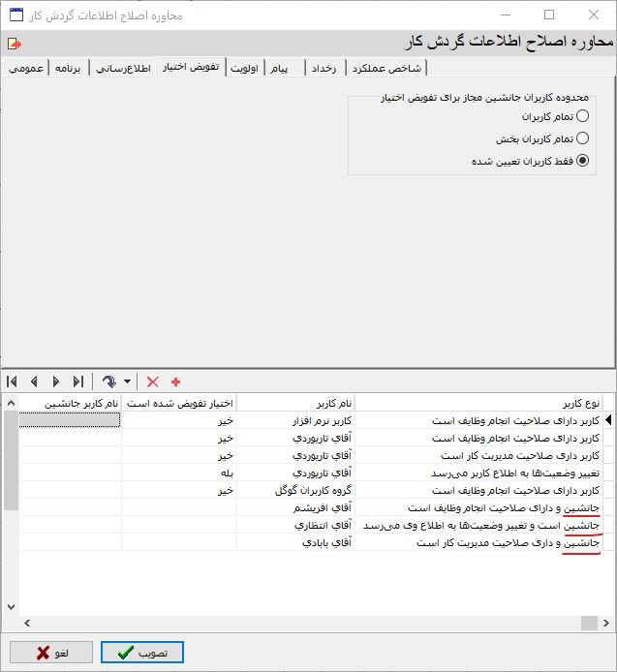This screenshot has width=617, height=672.
Task: Delete row with red X icon
Action: (x=152, y=382)
